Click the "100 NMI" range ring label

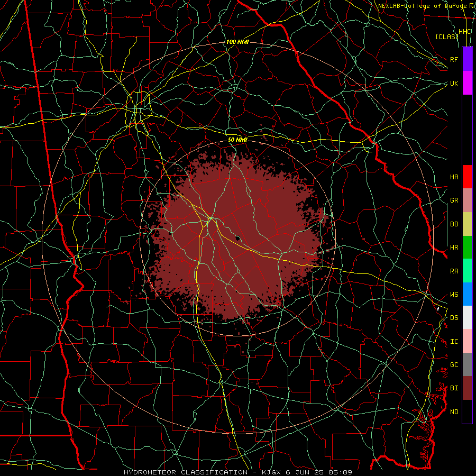tap(237, 42)
